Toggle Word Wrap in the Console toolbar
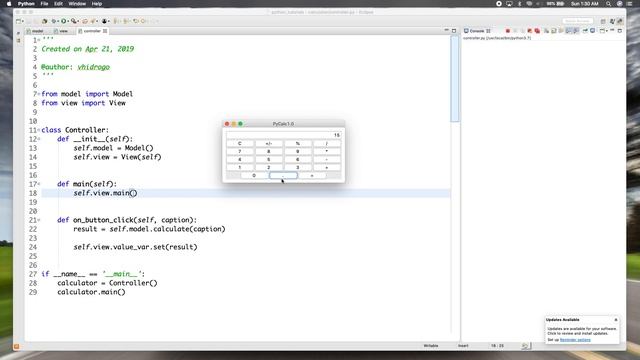640x360 pixels. click(561, 31)
